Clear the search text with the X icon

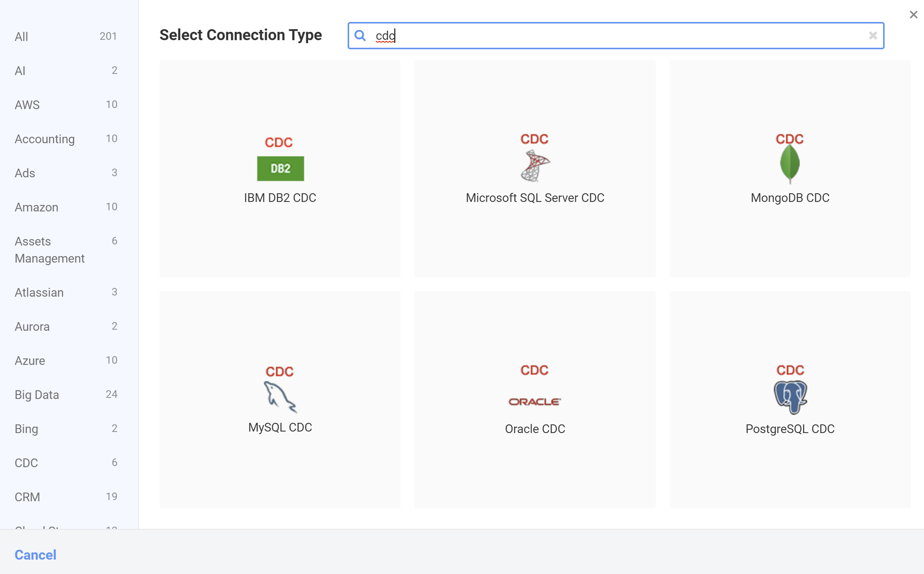pyautogui.click(x=872, y=36)
